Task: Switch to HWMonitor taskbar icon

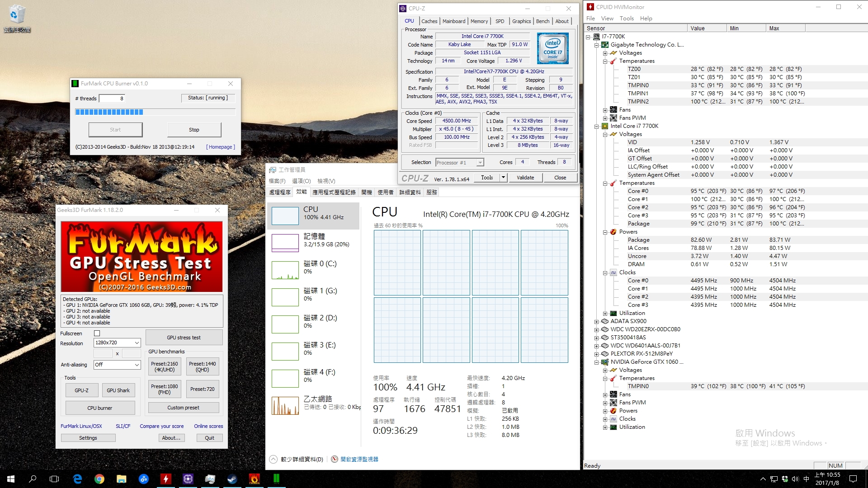Action: 165,479
